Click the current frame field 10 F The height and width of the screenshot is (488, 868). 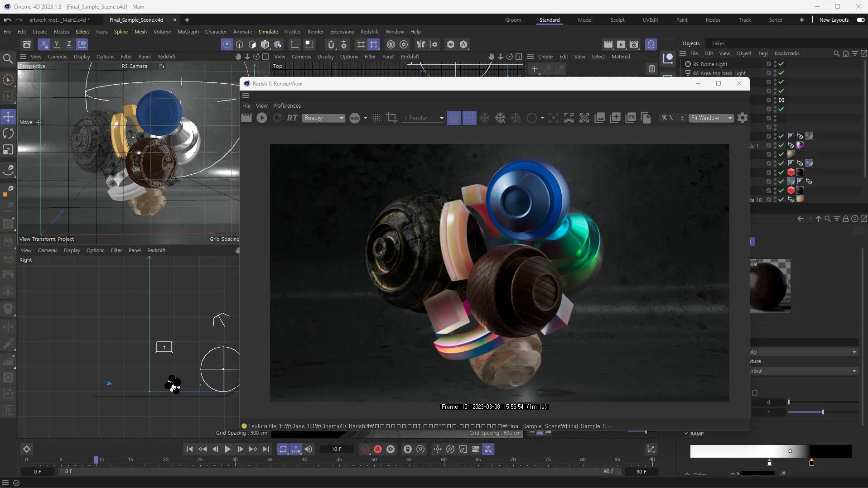337,449
